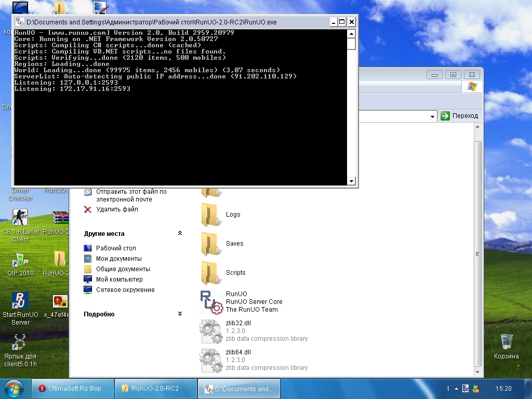Open the Scripts folder
Image resolution: width=532 pixels, height=399 pixels.
point(210,272)
